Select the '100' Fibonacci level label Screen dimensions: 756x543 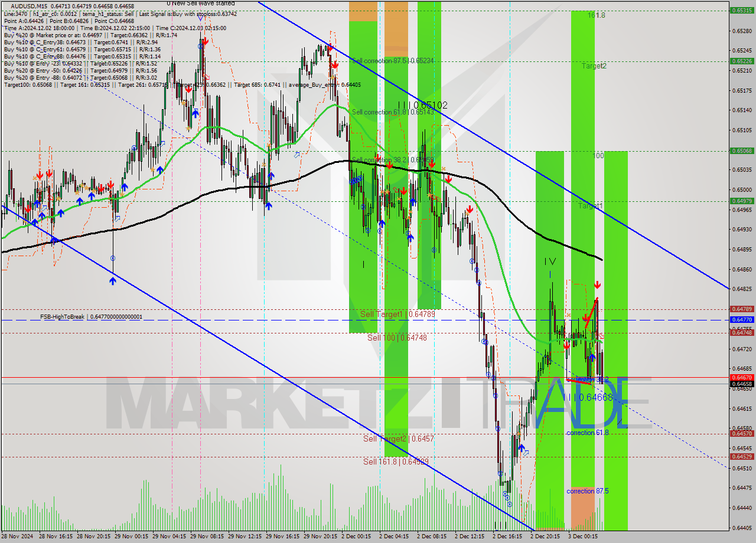tap(599, 155)
